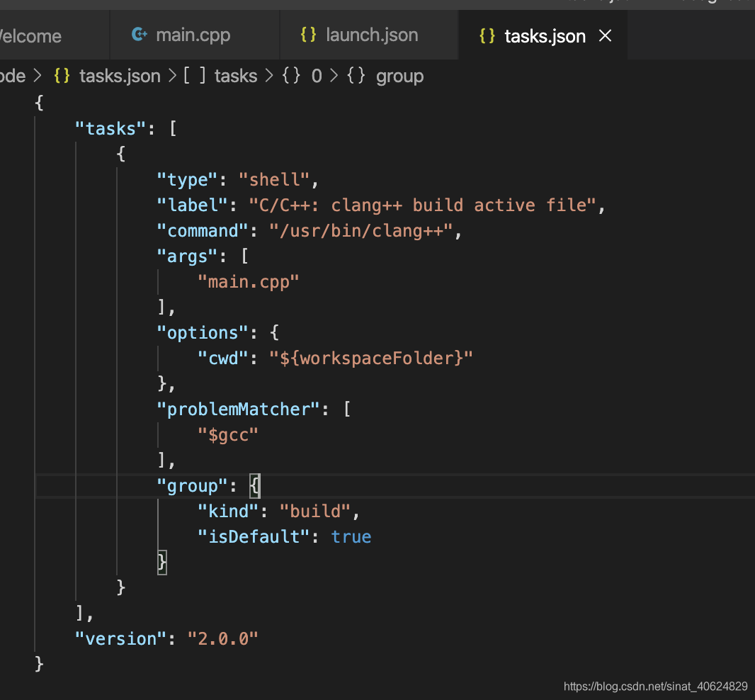Click the true value after isDefault
Image resolution: width=755 pixels, height=700 pixels.
tap(351, 537)
